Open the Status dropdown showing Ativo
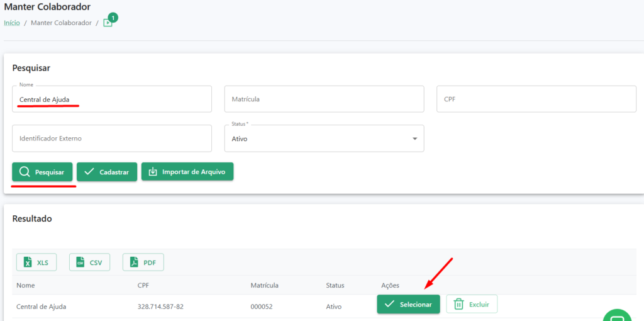Screen dimensions: 644x321 pyautogui.click(x=324, y=138)
